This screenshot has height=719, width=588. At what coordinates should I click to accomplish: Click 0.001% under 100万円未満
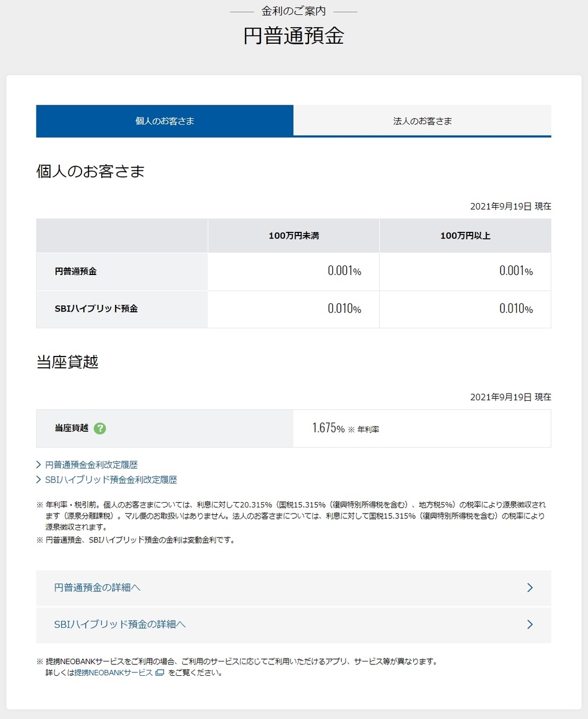tap(344, 271)
